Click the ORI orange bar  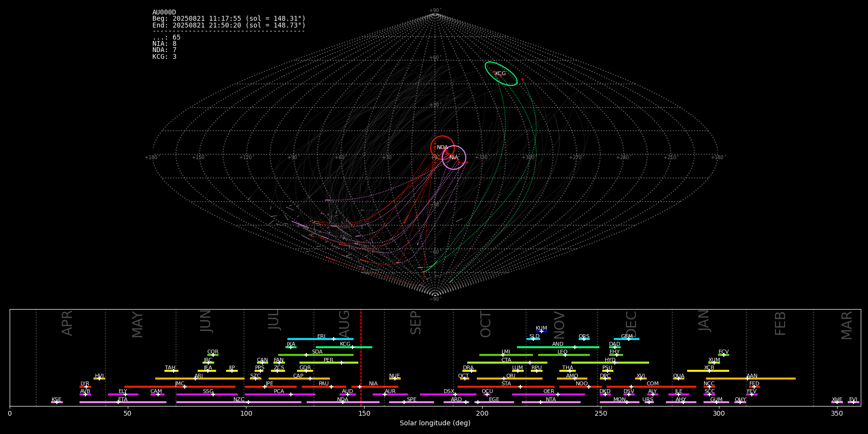click(x=510, y=379)
